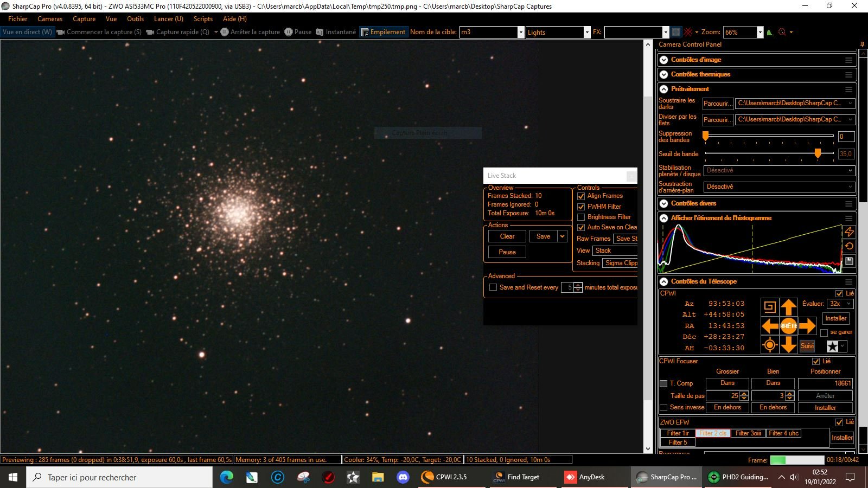Toggle the CPWI mount Lié checkbox
Viewport: 868px width, 488px height.
coord(839,293)
